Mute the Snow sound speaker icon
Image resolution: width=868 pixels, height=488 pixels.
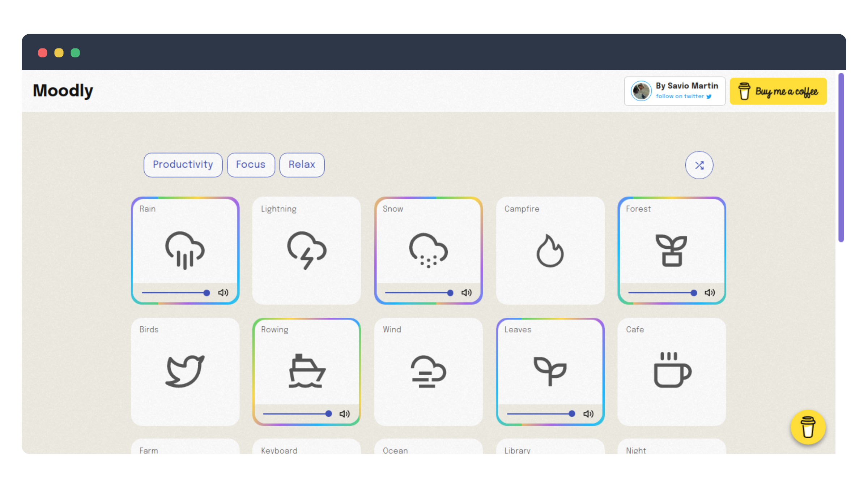pos(467,292)
